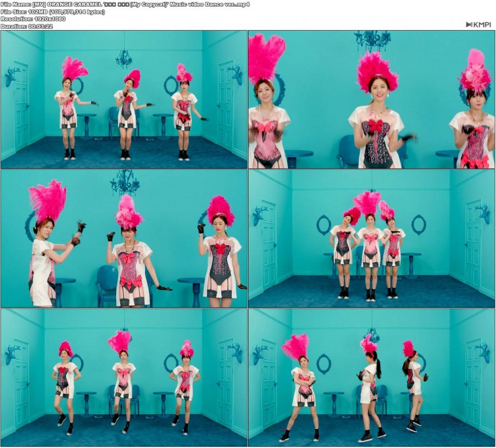Image resolution: width=496 pixels, height=448 pixels.
Task: Click the Duration 00:03:22 text
Action: [x=27, y=26]
